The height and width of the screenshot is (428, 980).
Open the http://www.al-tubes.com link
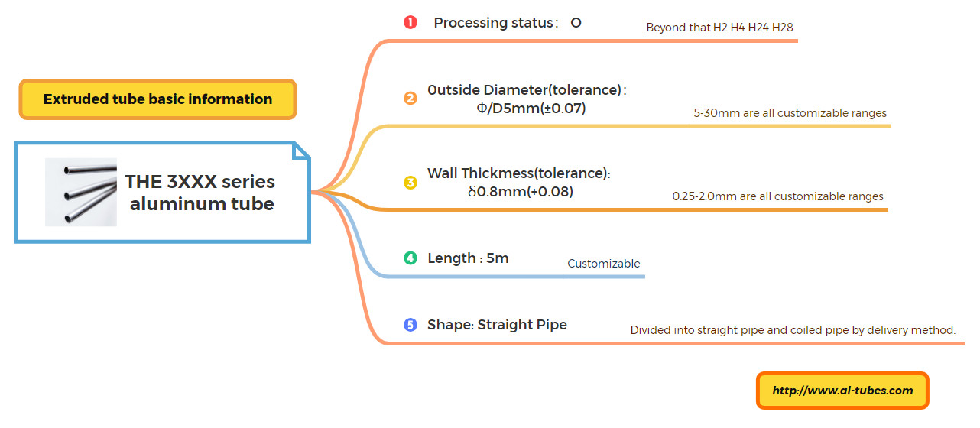click(842, 391)
